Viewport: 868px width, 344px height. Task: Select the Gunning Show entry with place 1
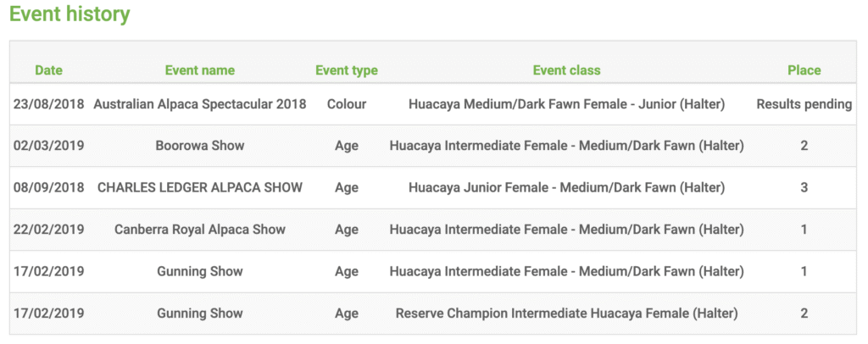click(x=200, y=271)
